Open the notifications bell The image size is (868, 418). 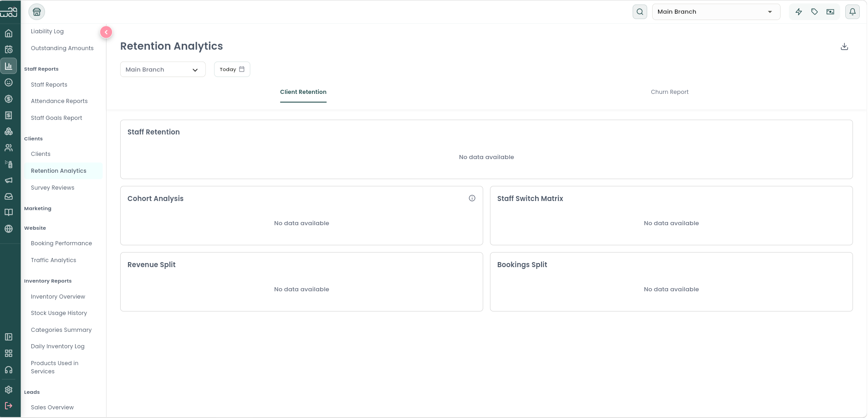(853, 12)
